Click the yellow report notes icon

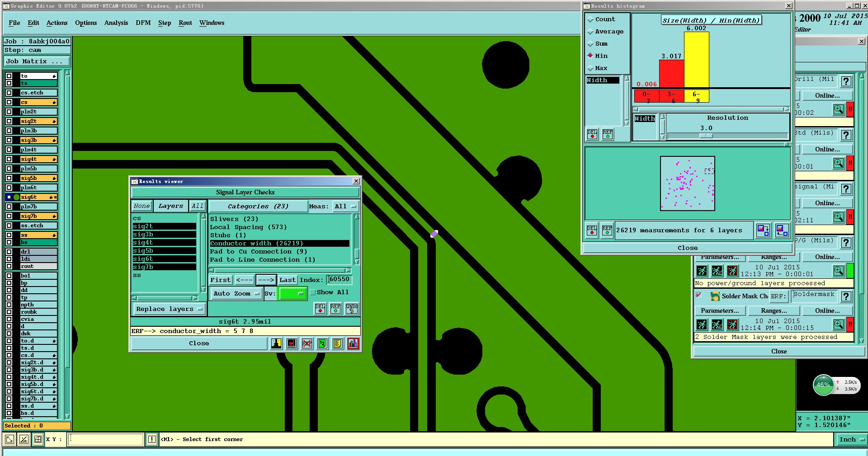[x=337, y=344]
